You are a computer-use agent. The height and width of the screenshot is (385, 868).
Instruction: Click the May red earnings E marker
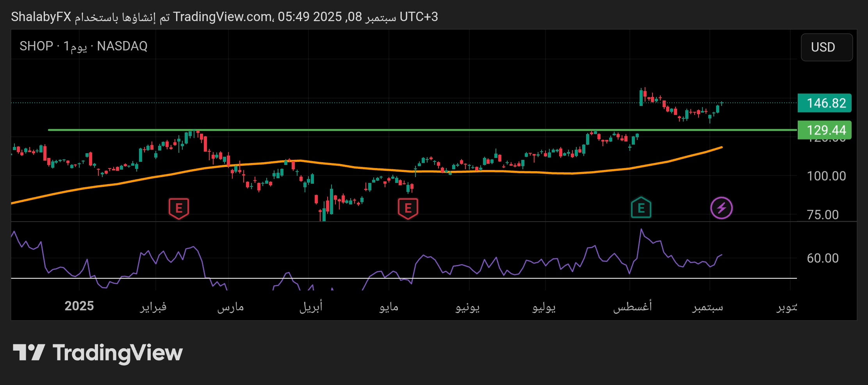pyautogui.click(x=408, y=208)
